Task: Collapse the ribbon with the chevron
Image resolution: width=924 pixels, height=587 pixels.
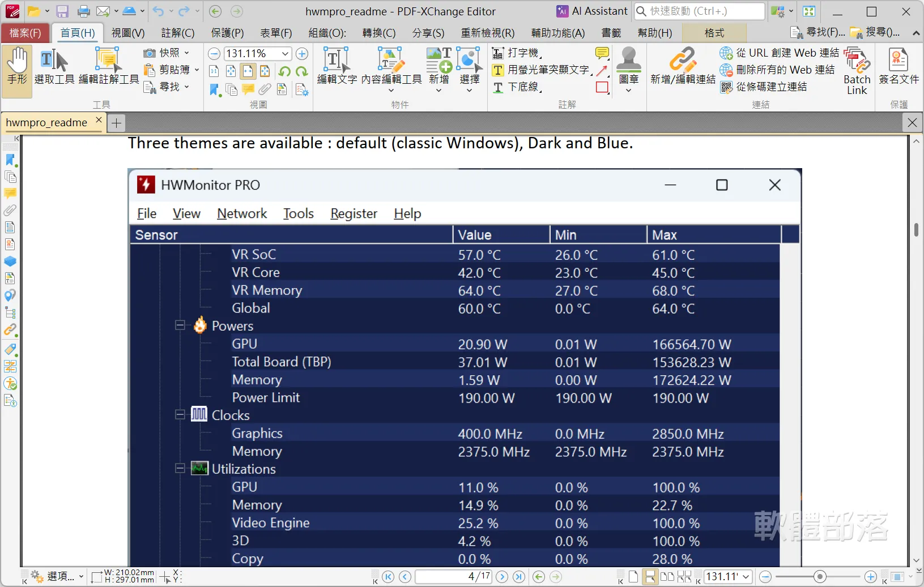Action: 916,33
